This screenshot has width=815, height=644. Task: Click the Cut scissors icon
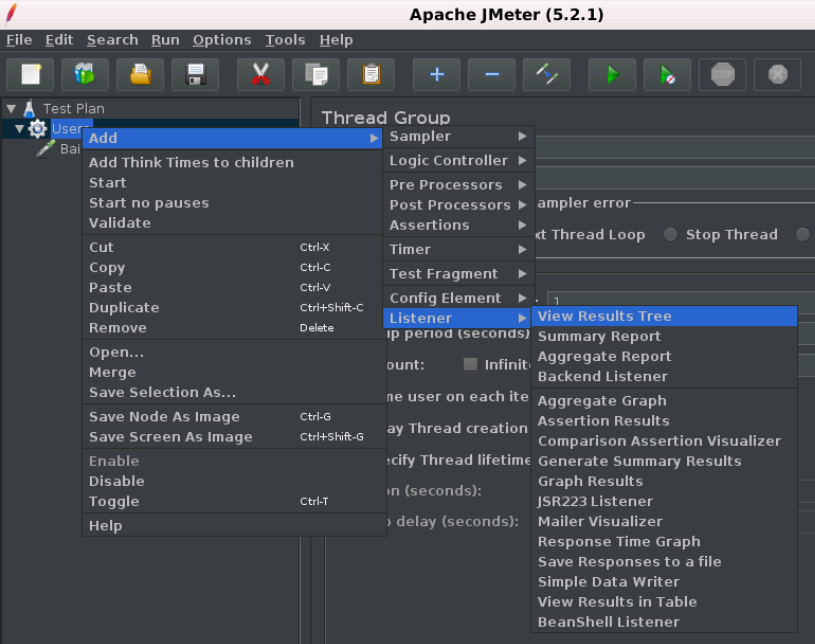261,74
